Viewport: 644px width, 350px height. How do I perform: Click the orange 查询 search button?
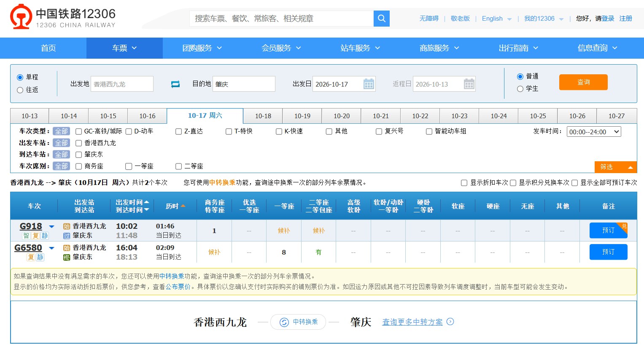pos(583,82)
